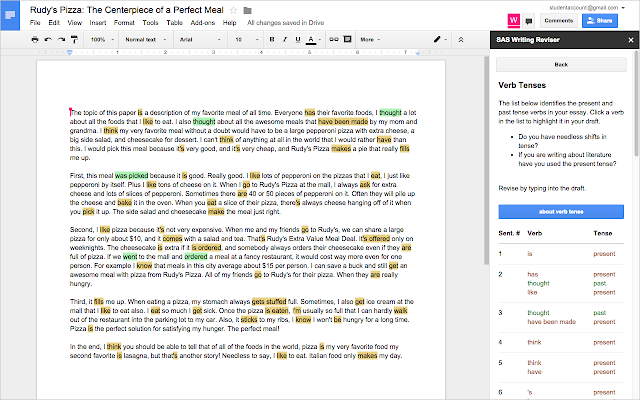This screenshot has height=400, width=640.
Task: Open the Arial font dropdown
Action: pos(200,40)
